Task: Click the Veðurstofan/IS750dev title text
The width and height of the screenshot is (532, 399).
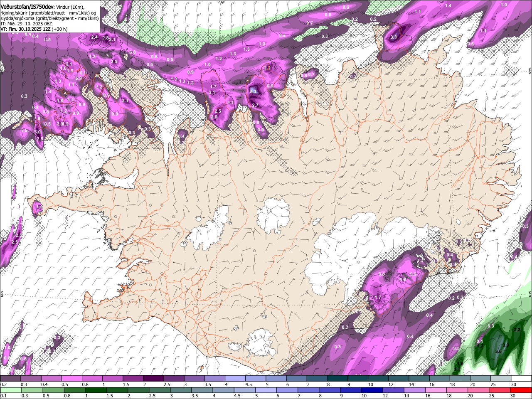Action: click(27, 7)
